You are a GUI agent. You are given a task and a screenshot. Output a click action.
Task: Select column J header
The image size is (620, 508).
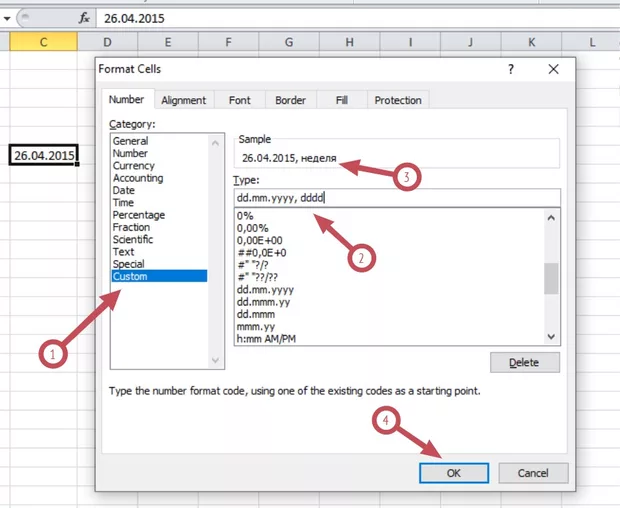[x=471, y=42]
